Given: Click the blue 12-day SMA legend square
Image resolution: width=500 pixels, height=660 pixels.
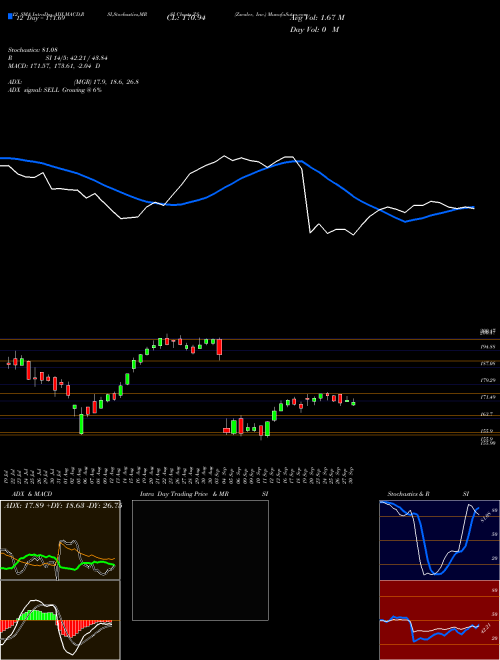Looking at the screenshot, I should 10,16.
